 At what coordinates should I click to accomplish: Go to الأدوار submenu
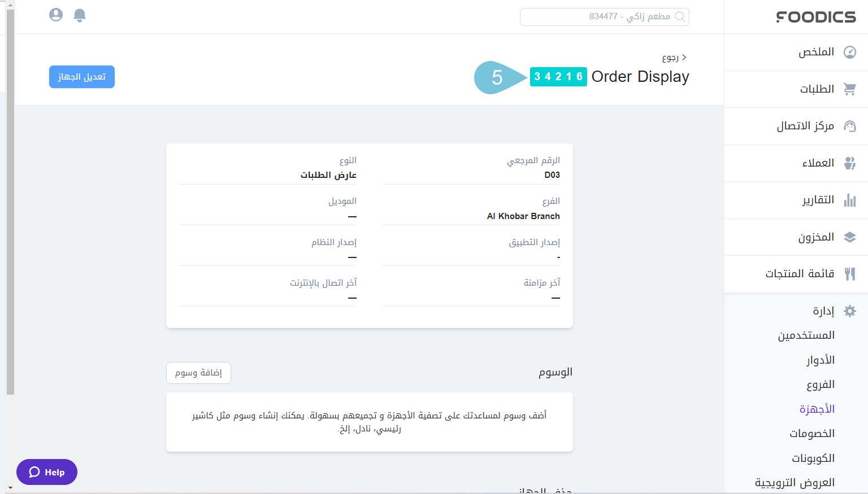(x=821, y=360)
